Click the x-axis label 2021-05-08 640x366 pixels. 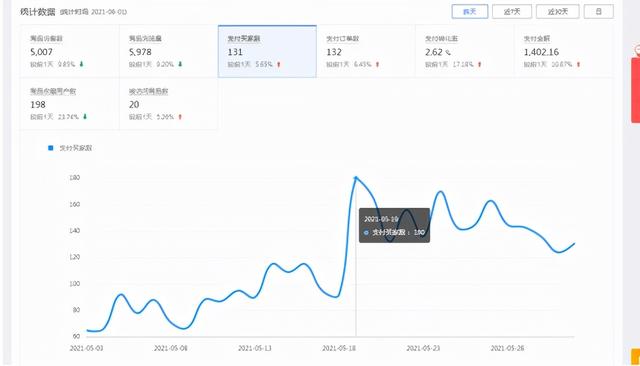tap(171, 348)
